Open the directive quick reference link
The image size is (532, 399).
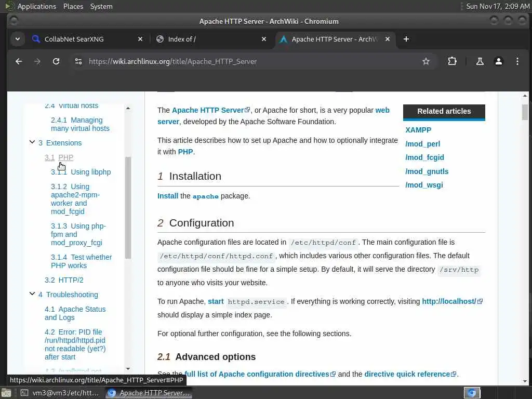pyautogui.click(x=410, y=374)
